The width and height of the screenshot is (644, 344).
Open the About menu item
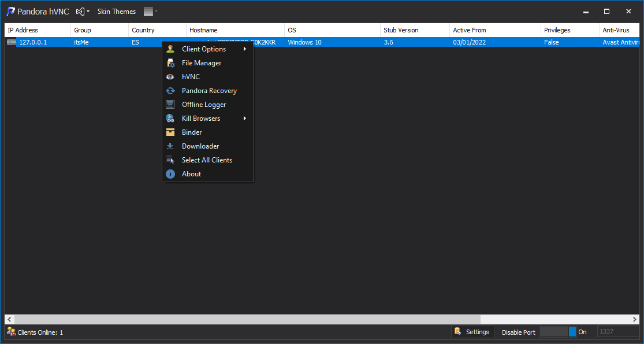pyautogui.click(x=208, y=174)
